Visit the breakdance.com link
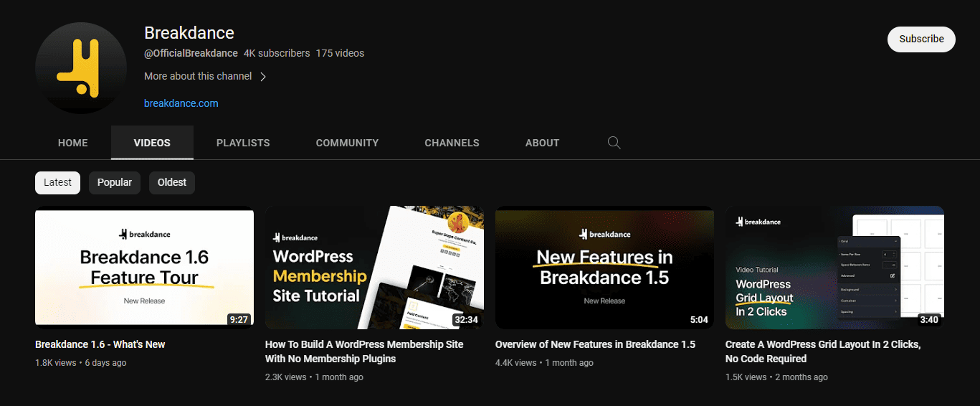The image size is (980, 406). click(x=181, y=103)
